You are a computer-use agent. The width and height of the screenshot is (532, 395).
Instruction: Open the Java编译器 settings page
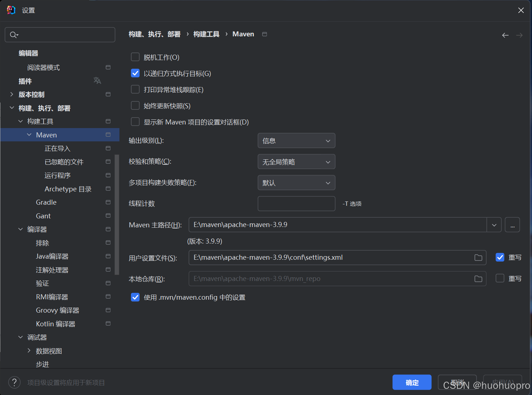tap(52, 256)
